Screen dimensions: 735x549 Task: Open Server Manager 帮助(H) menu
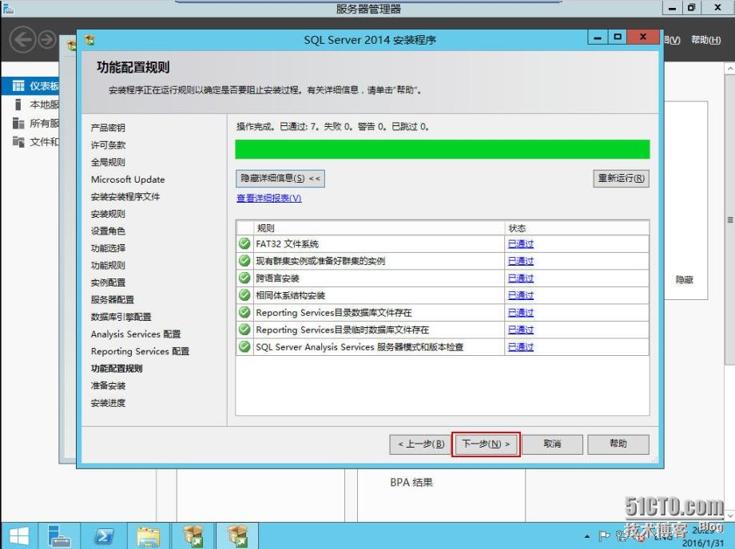pyautogui.click(x=706, y=40)
